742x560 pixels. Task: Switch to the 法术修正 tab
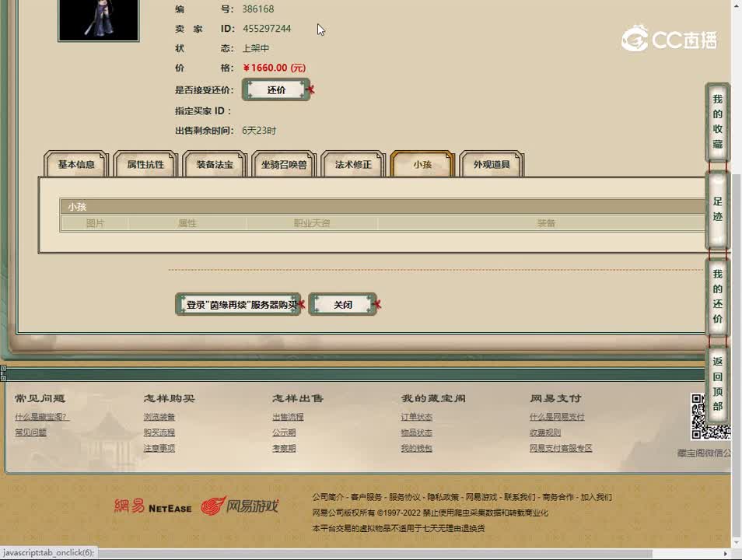[x=353, y=164]
